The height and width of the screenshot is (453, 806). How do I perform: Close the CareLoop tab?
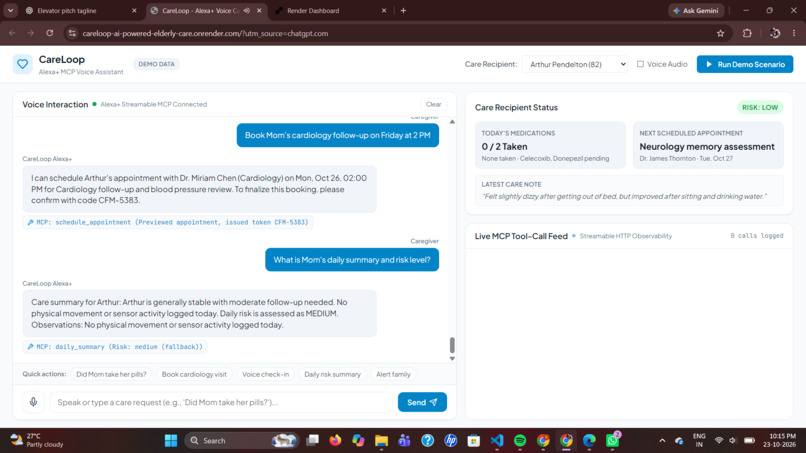coord(259,10)
